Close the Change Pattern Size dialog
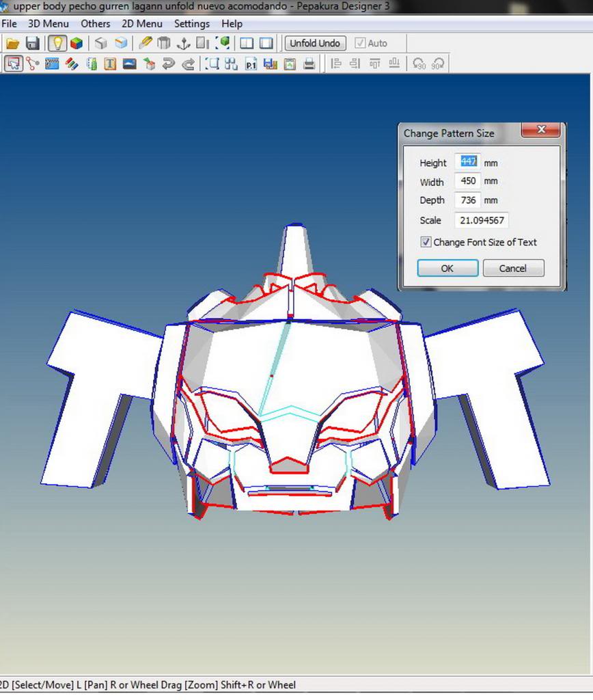593x700 pixels. pyautogui.click(x=541, y=129)
